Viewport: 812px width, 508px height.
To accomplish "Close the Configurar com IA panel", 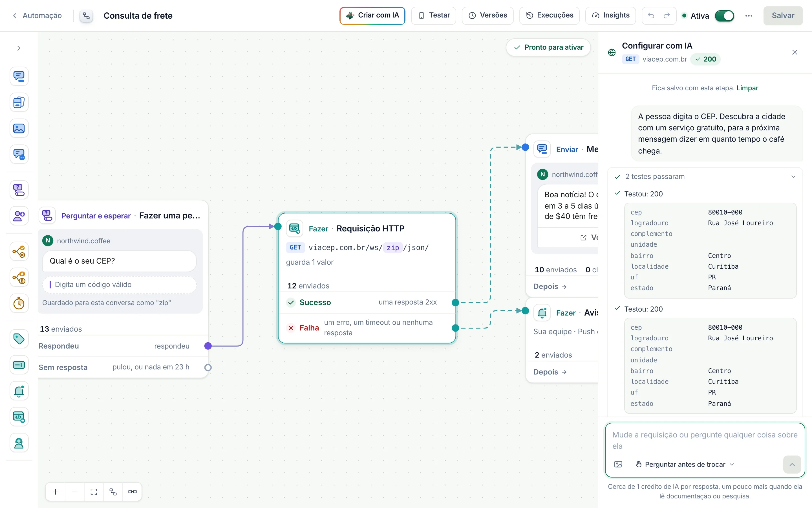I will click(x=795, y=52).
